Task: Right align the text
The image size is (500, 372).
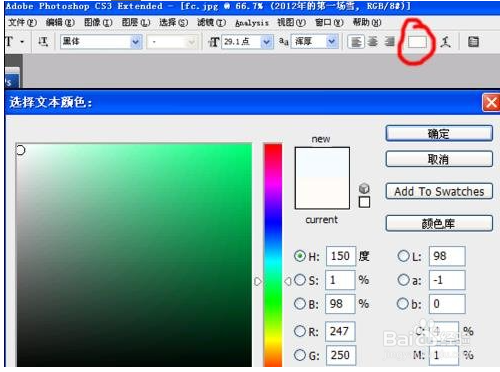Action: (x=389, y=42)
